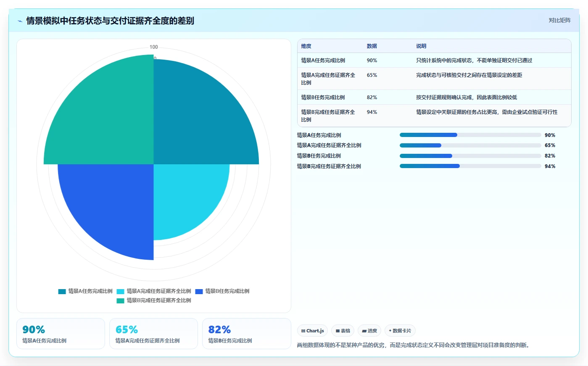Click the lightning icon beside the title
Viewport: 588px width, 366px height.
click(x=20, y=21)
